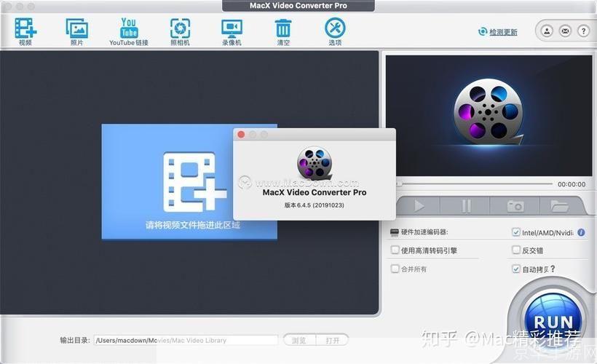This screenshot has width=597, height=364.
Task: Click the drop video file area
Action: point(189,181)
